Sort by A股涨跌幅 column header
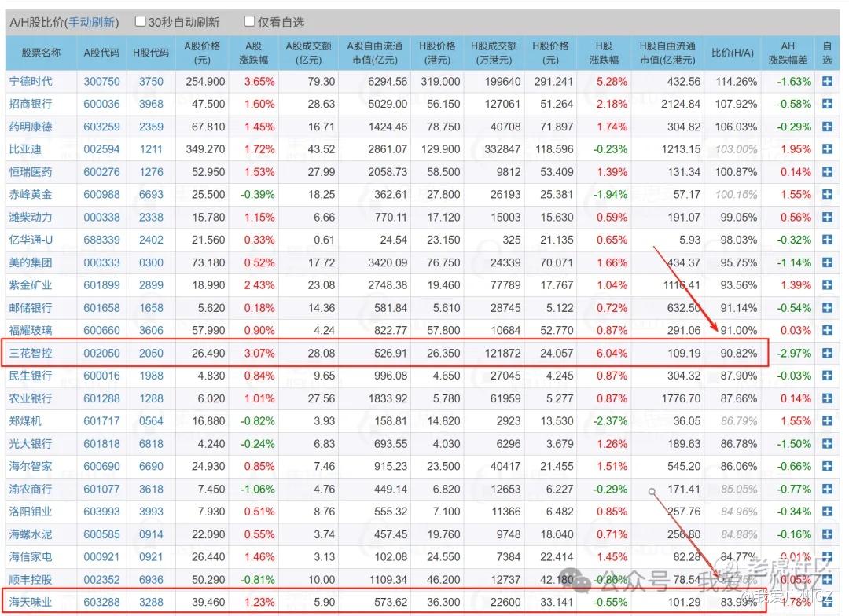Viewport: 849px width, 616px height. pos(253,53)
